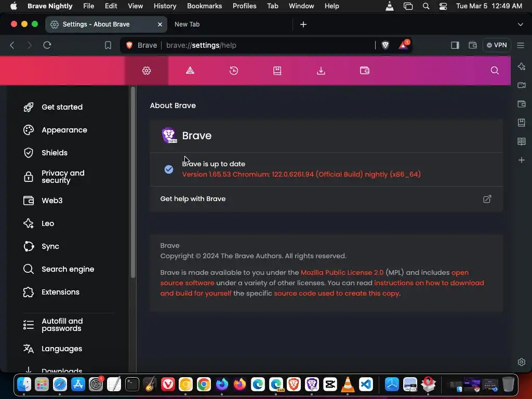Expand tab search chevron at top right
The image size is (532, 399).
coord(520,24)
